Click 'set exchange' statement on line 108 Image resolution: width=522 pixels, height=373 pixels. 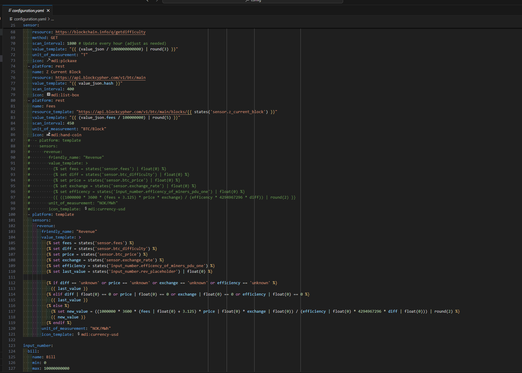point(105,260)
